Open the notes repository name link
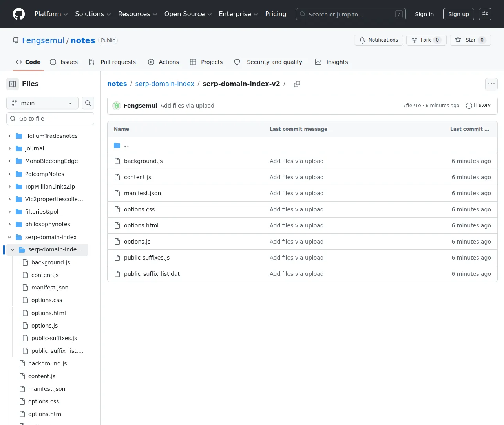 83,40
